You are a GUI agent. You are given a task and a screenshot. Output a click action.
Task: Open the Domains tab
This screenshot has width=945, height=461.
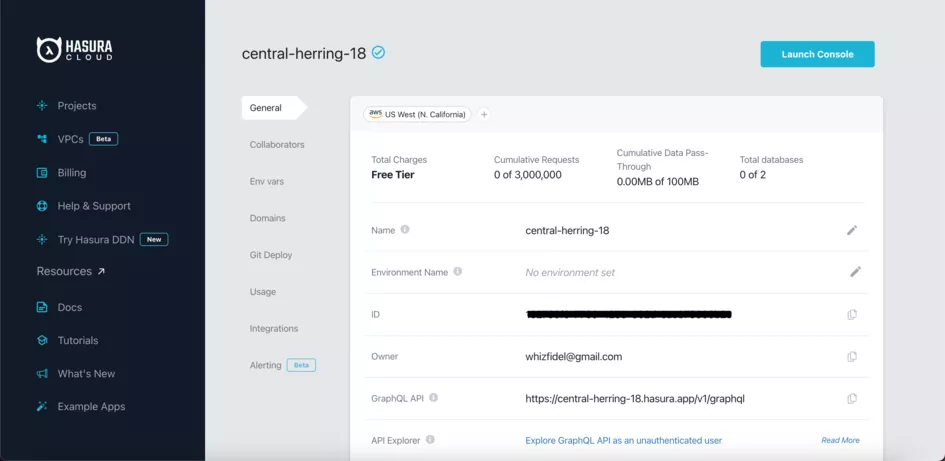268,218
